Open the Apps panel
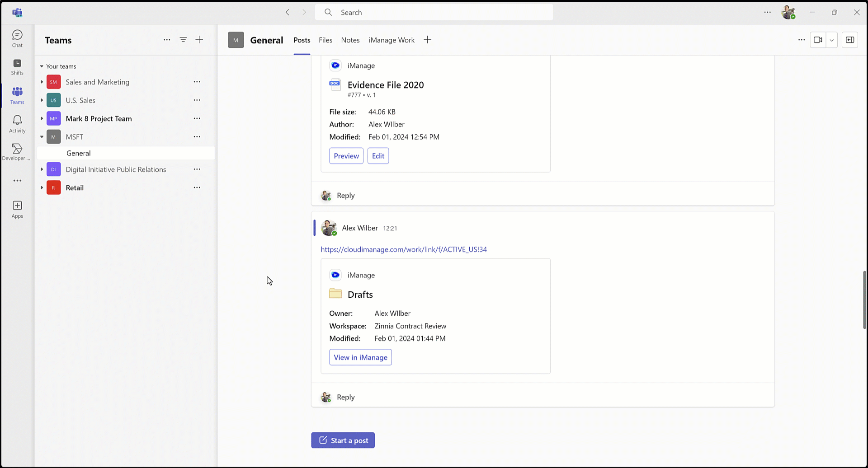 (17, 208)
